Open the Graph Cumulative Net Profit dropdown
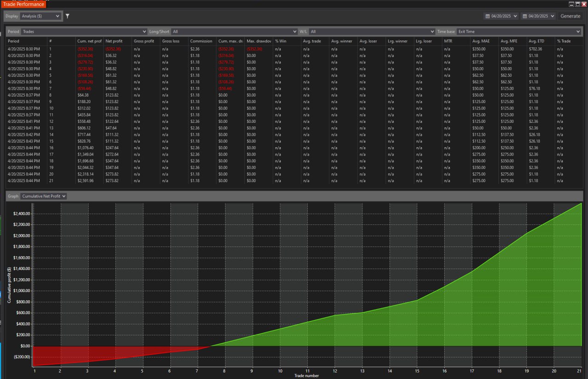This screenshot has height=379, width=588. [x=44, y=196]
